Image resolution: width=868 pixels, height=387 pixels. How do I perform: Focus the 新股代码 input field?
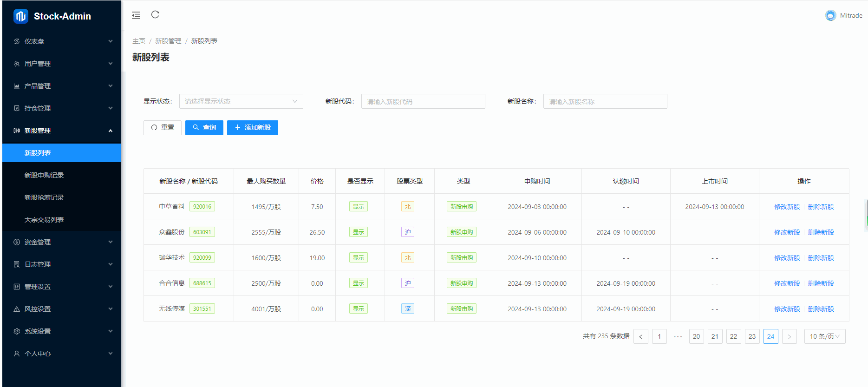pos(423,101)
